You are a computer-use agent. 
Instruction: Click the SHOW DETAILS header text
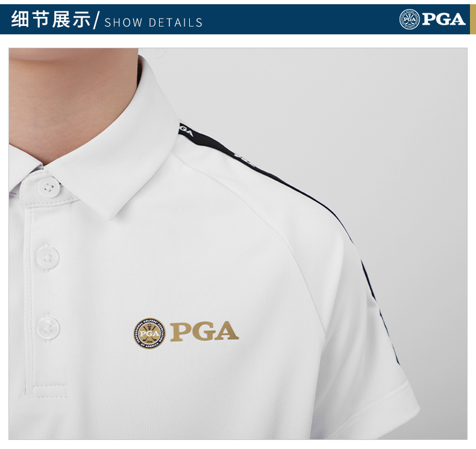click(x=154, y=23)
